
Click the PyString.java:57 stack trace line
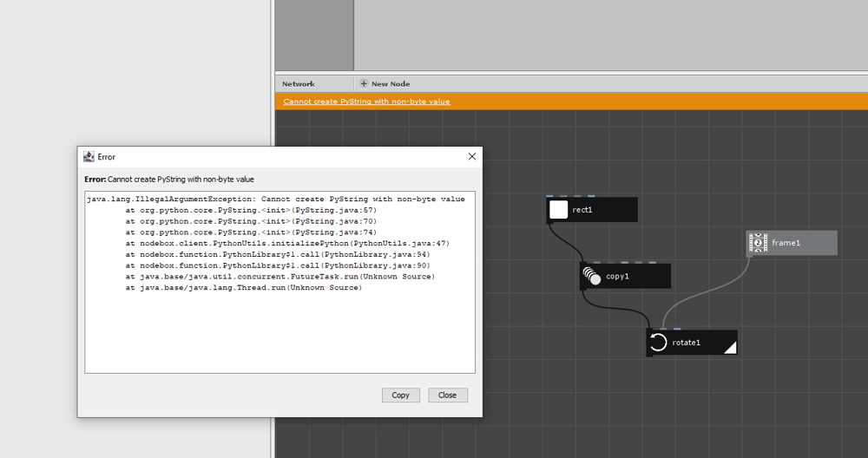tap(251, 210)
